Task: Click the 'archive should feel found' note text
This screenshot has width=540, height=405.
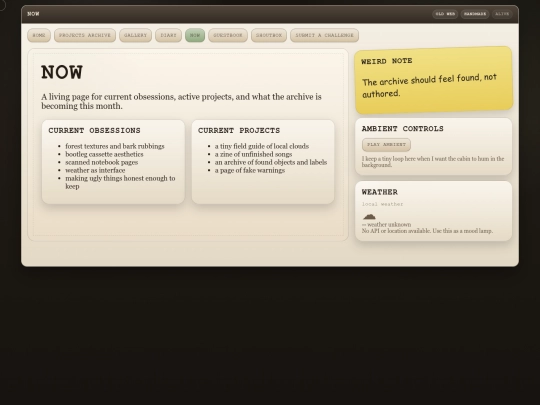Action: tap(429, 85)
